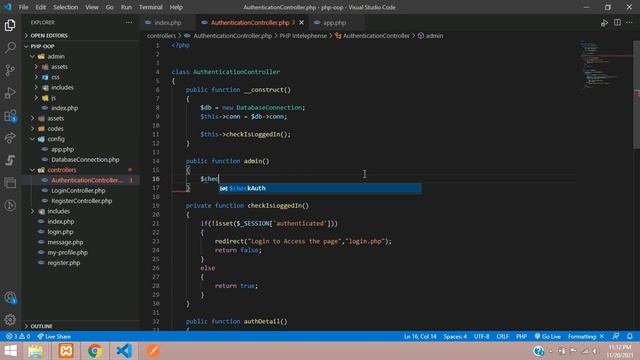Open editor more actions ellipsis

pos(629,23)
